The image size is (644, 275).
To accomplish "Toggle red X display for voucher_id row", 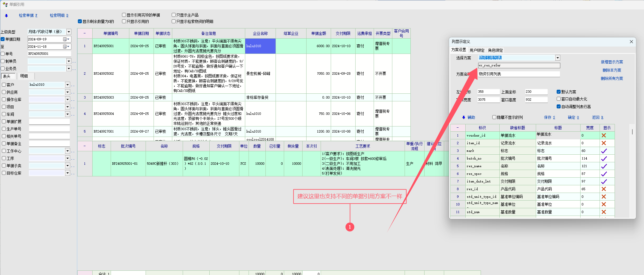I will click(604, 135).
